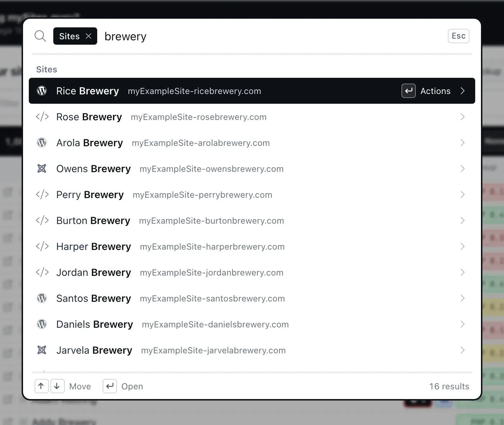Image resolution: width=504 pixels, height=425 pixels.
Task: Expand the Perry Brewery row chevron
Action: [463, 194]
